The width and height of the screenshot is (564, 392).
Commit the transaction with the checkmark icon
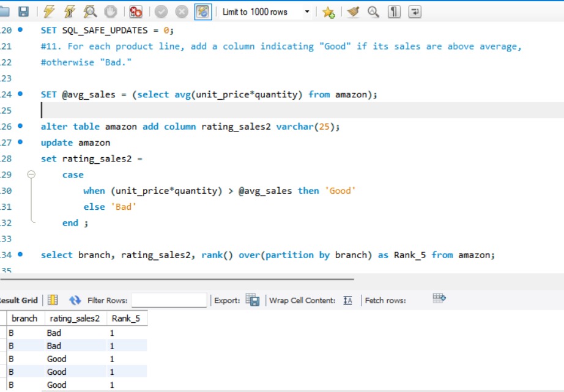(161, 12)
